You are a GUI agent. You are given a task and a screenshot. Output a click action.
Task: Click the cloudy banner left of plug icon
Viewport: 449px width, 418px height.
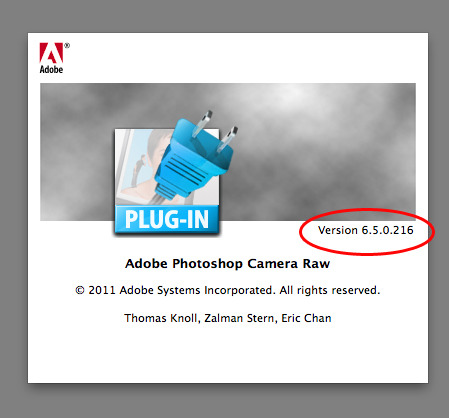coord(77,152)
